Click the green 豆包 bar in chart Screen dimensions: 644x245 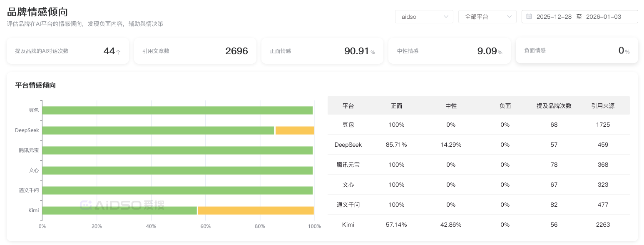[x=177, y=110]
